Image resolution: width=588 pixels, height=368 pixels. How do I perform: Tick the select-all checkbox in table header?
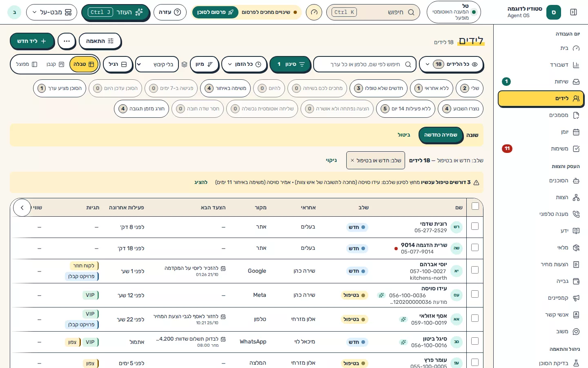pyautogui.click(x=475, y=206)
